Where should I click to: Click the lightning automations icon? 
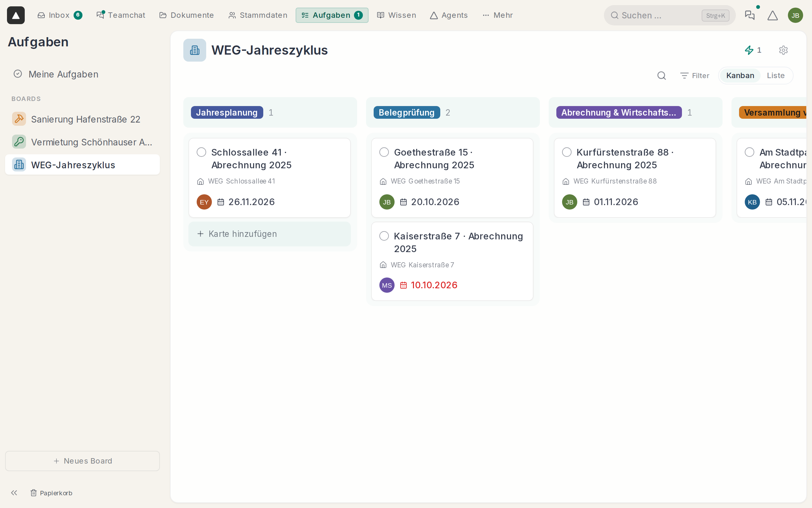(749, 50)
